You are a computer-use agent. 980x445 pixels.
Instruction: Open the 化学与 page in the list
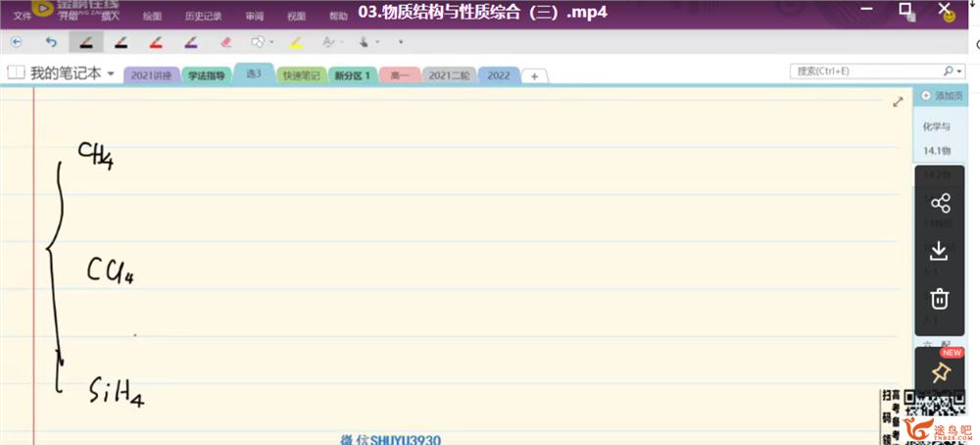[937, 126]
